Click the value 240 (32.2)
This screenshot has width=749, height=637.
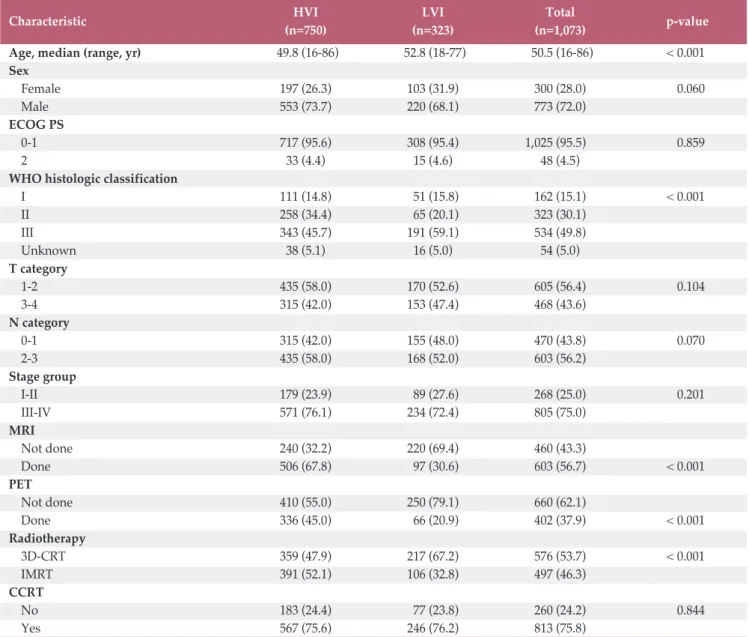(306, 448)
